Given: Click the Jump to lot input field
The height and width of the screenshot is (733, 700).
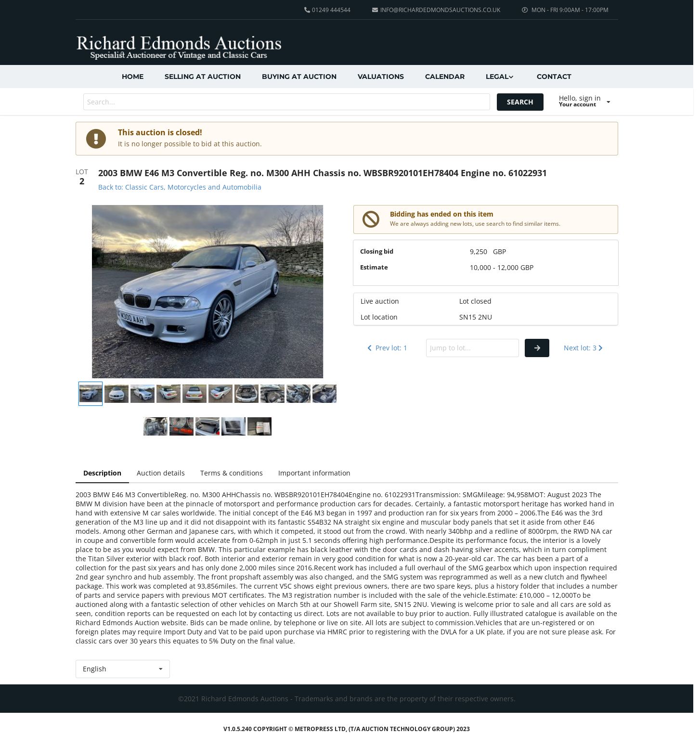Looking at the screenshot, I should click(472, 348).
